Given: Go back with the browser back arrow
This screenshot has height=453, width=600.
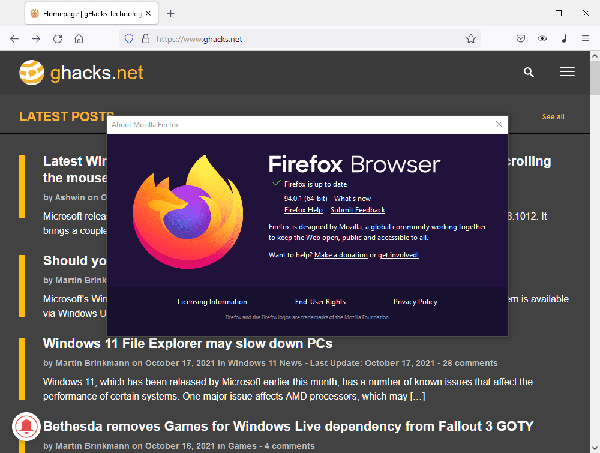Looking at the screenshot, I should pyautogui.click(x=15, y=39).
